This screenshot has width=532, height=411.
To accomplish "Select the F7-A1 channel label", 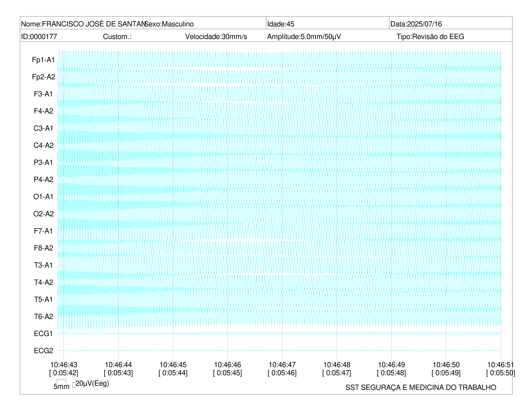I will [x=43, y=231].
